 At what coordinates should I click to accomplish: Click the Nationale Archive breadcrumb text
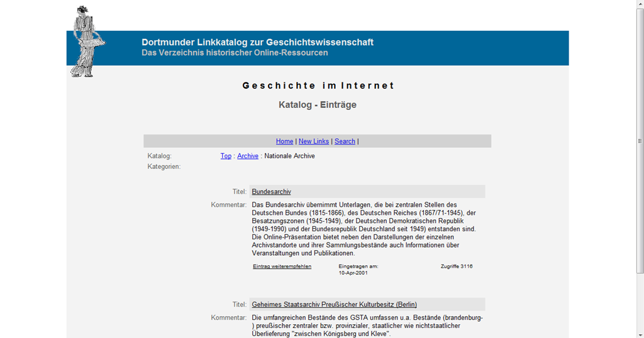coord(289,156)
